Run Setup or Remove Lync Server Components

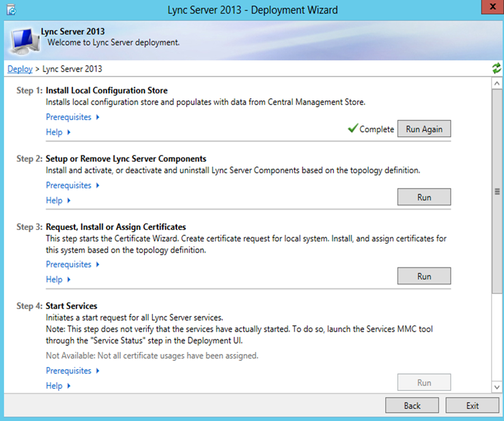point(424,197)
